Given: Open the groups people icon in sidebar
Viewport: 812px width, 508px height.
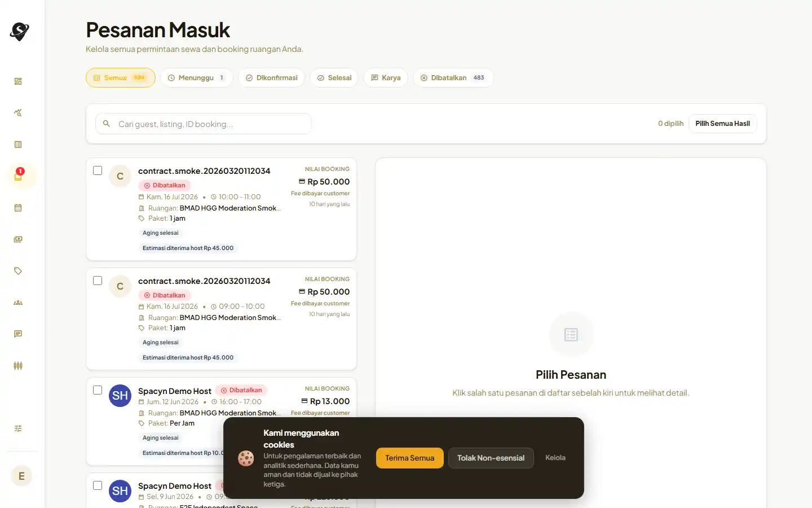Looking at the screenshot, I should point(18,303).
